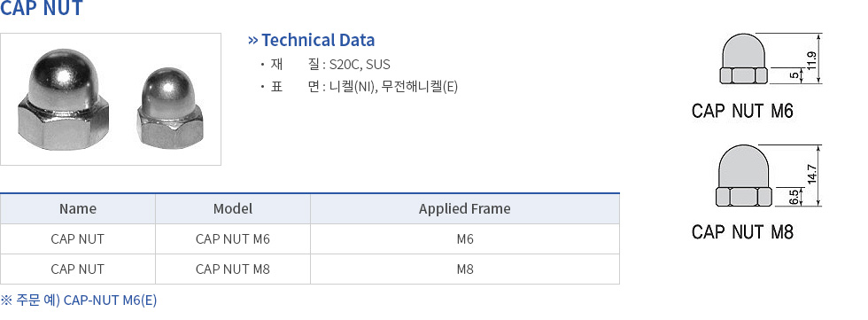868x320 pixels.
Task: Click the Name column header
Action: pos(78,208)
